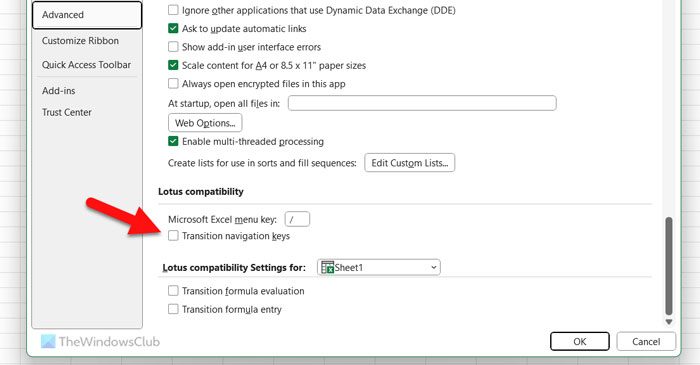This screenshot has height=365, width=700.
Task: Click 'Create lists for use in sorts' label
Action: coord(262,163)
